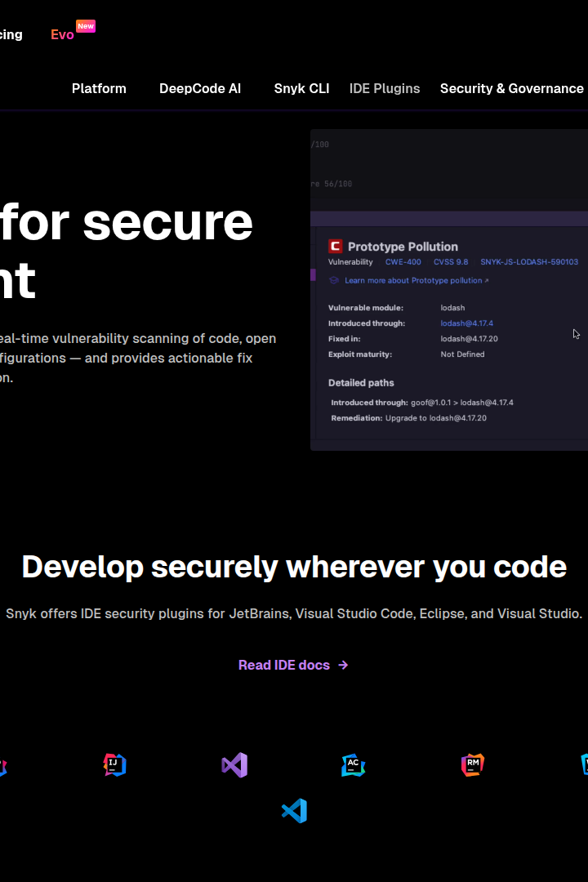Go to Security & Governance tab
The image size is (588, 882).
click(511, 88)
